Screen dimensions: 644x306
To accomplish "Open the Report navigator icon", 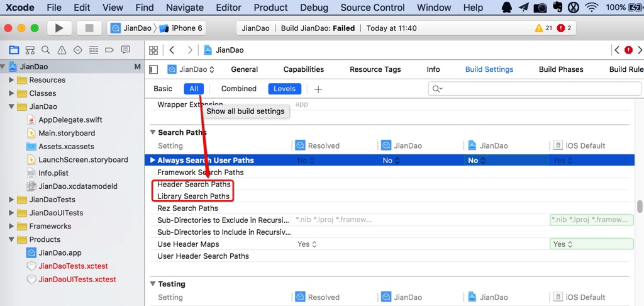I will [126, 50].
